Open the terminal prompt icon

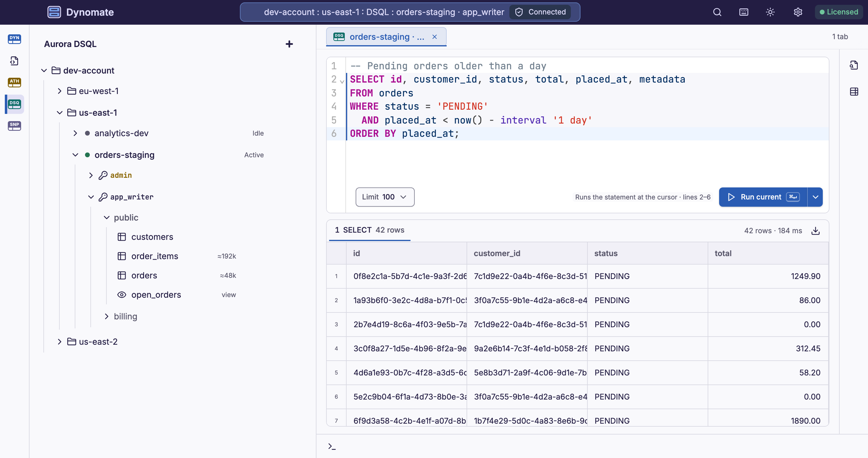[332, 447]
